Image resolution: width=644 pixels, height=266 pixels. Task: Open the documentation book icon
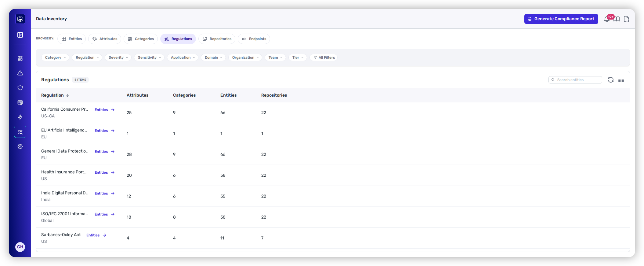tap(617, 19)
